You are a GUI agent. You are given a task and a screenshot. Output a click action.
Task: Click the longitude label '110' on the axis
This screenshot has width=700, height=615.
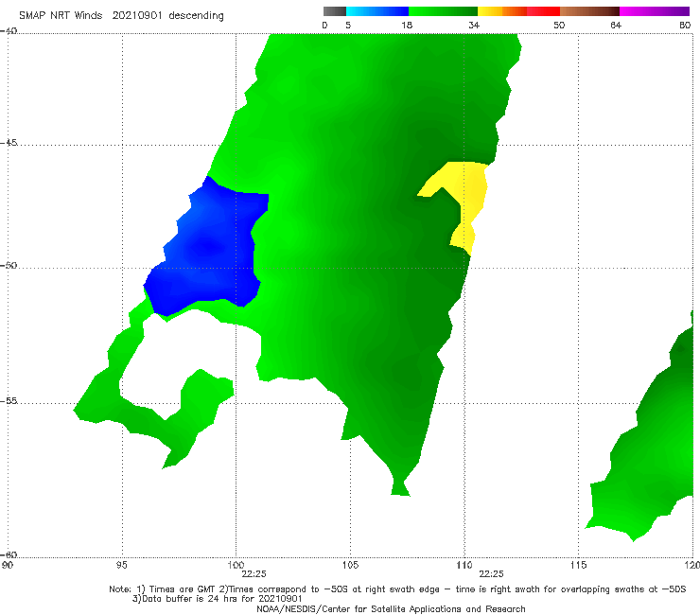tap(464, 565)
